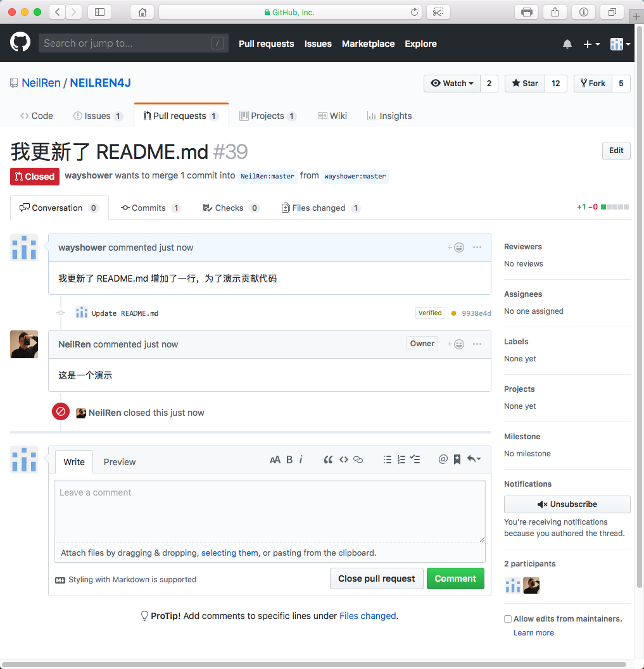Click the diffstat color bar
644x669 pixels.
pos(614,207)
